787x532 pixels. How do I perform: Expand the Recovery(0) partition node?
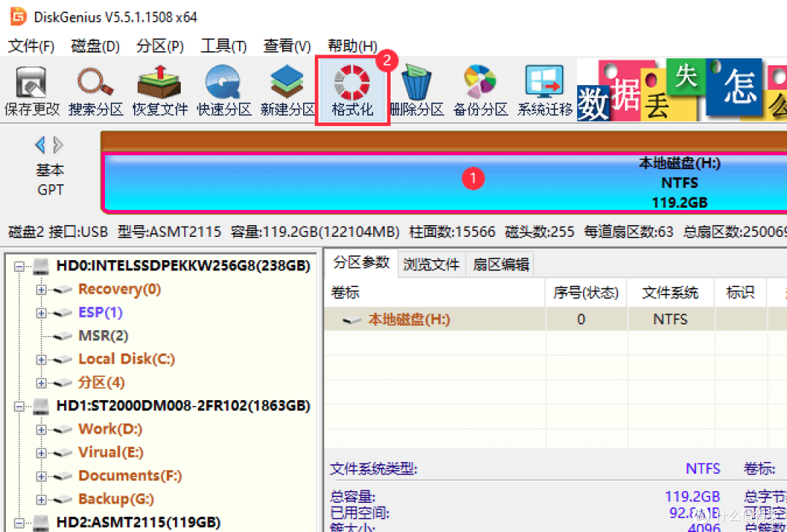(41, 289)
